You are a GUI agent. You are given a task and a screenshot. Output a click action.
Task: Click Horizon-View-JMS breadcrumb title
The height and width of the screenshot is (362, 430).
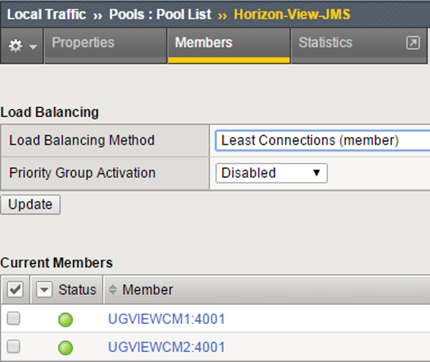292,14
